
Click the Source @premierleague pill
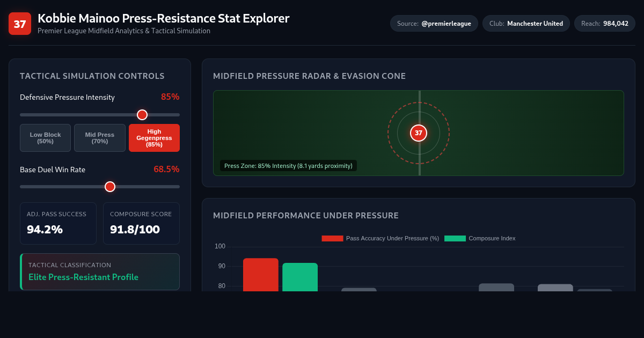click(x=434, y=24)
